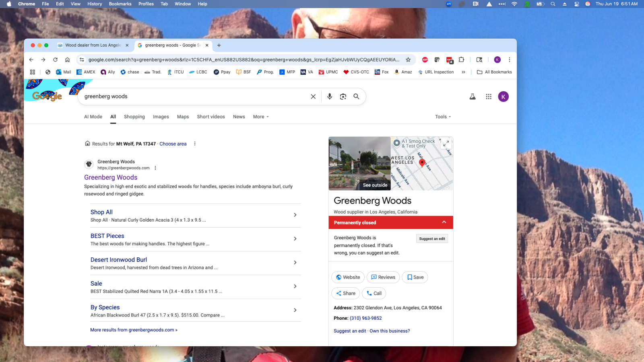The image size is (644, 362).
Task: Open the History menu in menu bar
Action: [x=95, y=4]
